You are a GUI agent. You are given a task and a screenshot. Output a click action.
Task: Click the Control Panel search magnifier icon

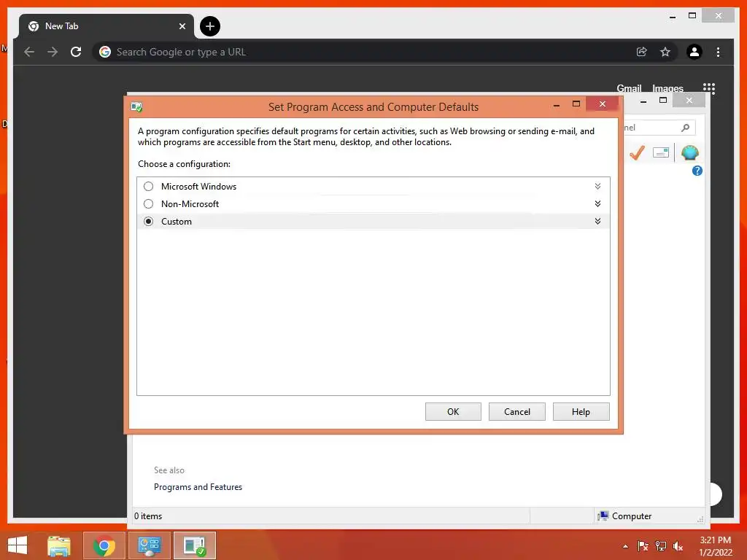click(685, 128)
